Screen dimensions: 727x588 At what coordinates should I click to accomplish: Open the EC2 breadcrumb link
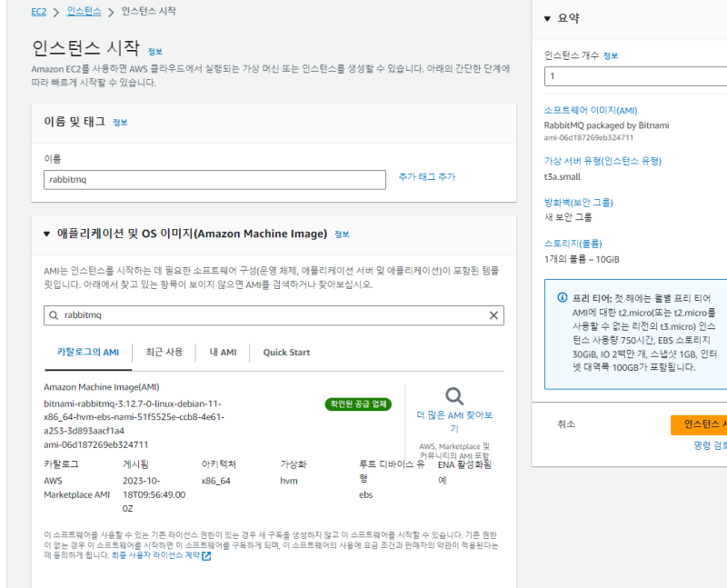point(38,12)
